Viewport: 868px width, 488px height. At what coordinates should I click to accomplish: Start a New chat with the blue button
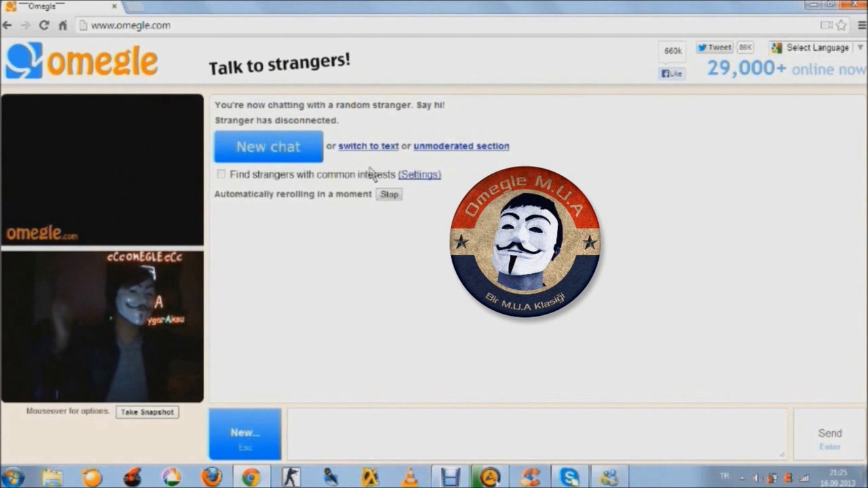[x=269, y=146]
